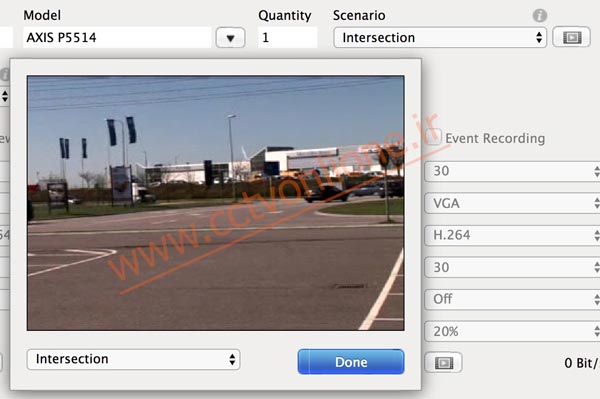Open the Off dropdown
The height and width of the screenshot is (399, 600).
(x=512, y=299)
